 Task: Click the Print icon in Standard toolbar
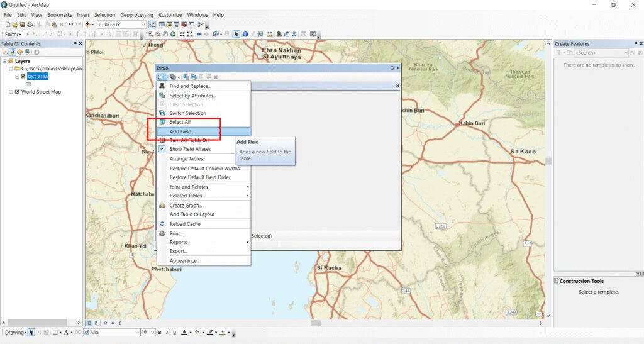click(30, 25)
